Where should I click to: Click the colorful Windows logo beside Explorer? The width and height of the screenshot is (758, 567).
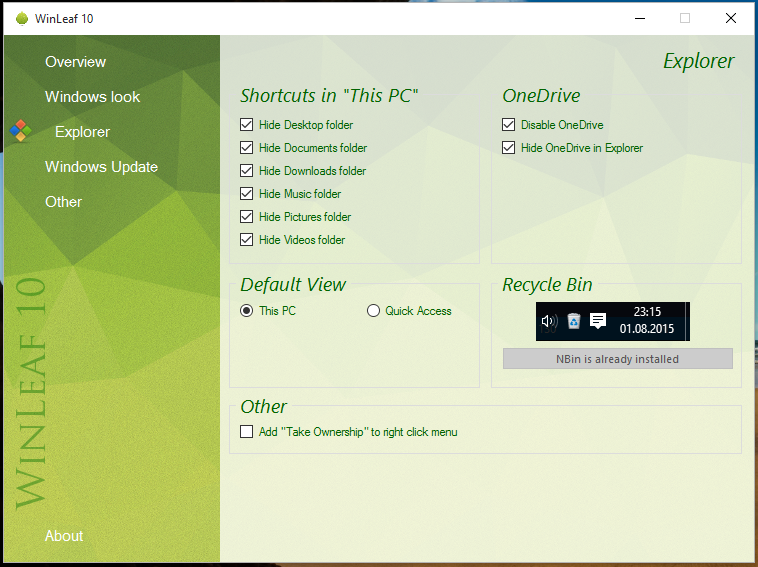[20, 131]
